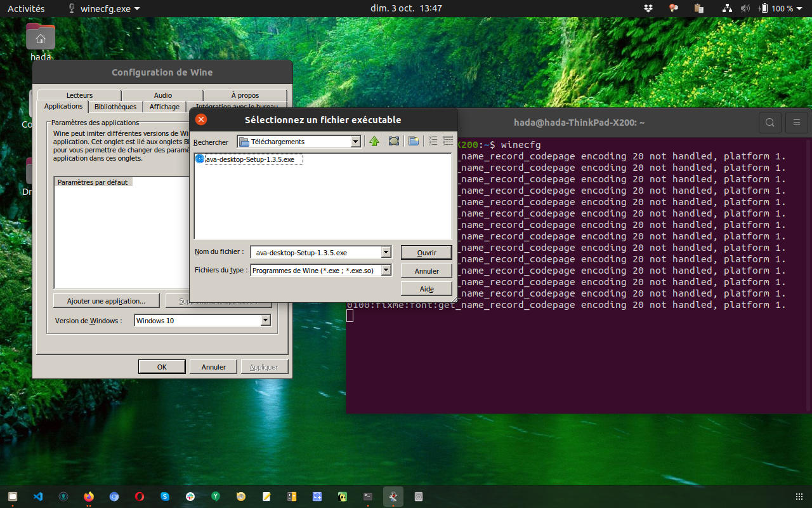Open Files manager from the dock
Image resolution: width=812 pixels, height=508 pixels.
tap(13, 497)
